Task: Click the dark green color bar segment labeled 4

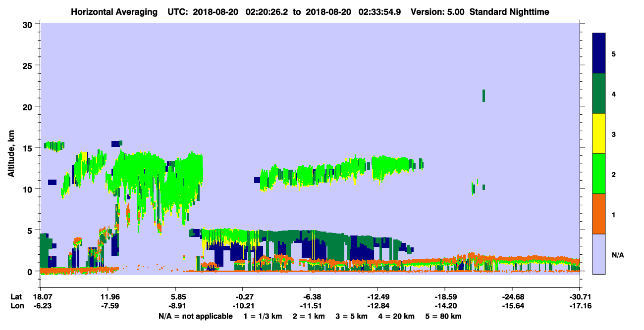Action: point(599,94)
